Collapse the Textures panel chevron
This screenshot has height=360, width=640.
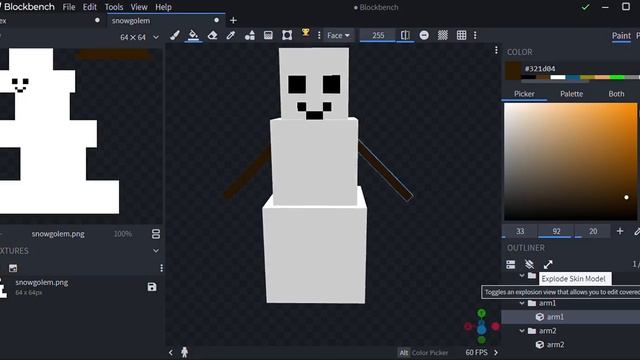pyautogui.click(x=156, y=251)
